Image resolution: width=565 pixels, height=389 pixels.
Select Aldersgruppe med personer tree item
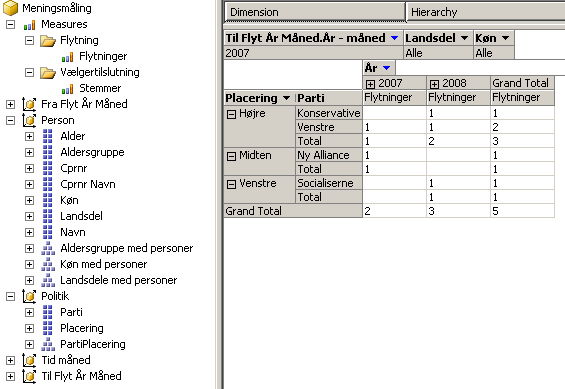pos(126,249)
